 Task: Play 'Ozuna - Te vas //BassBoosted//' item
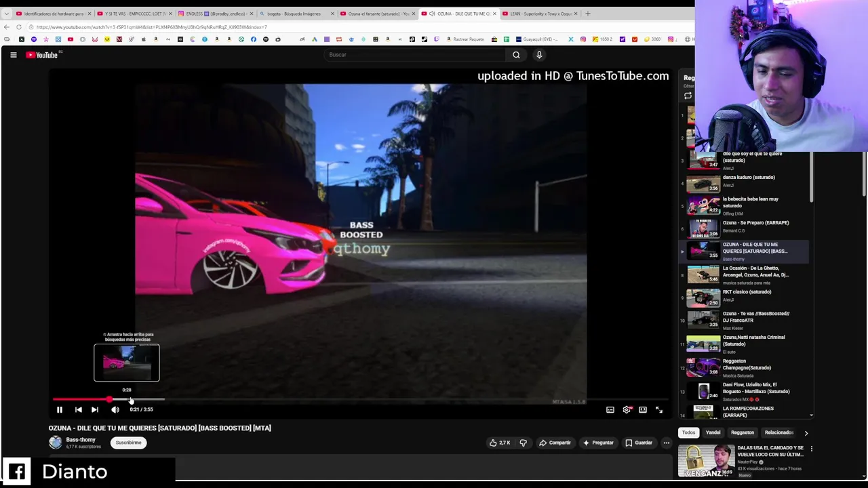point(745,321)
